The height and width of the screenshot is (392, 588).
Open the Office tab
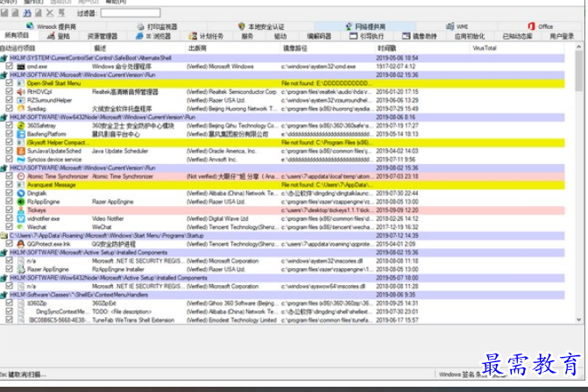click(541, 26)
